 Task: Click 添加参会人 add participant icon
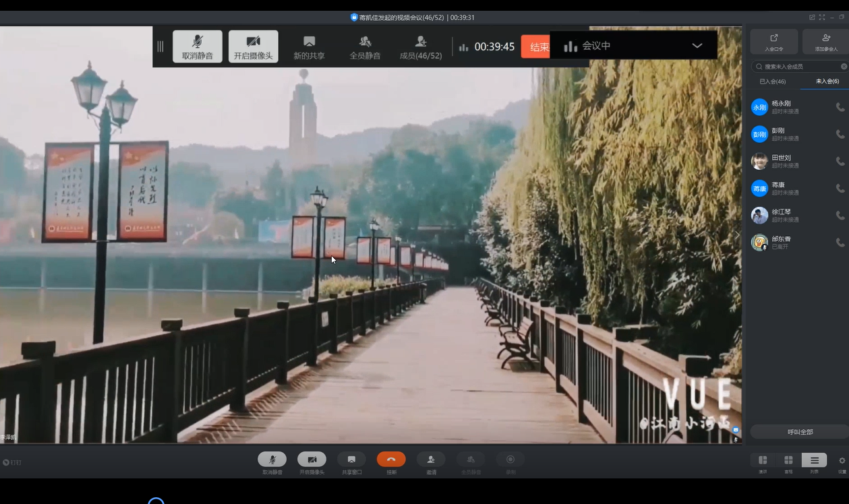(x=825, y=41)
